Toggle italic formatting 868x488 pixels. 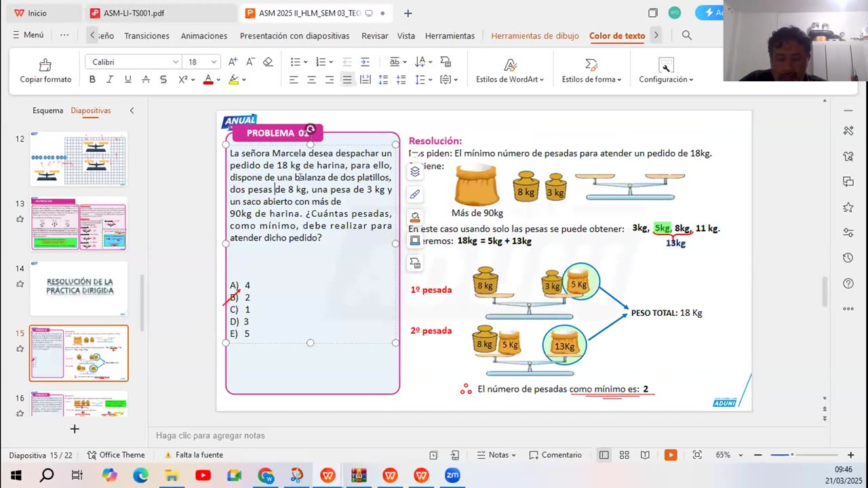tap(110, 79)
